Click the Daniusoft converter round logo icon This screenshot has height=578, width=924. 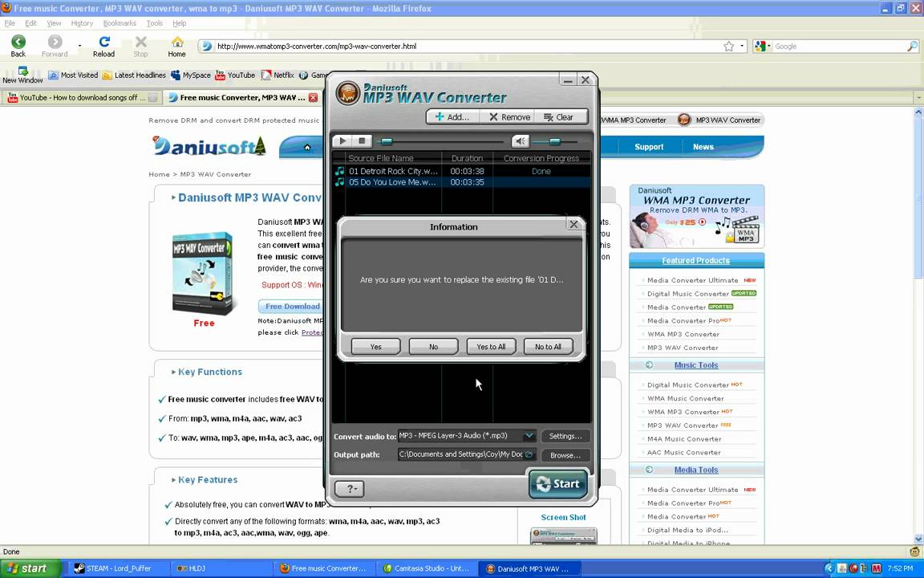point(347,93)
